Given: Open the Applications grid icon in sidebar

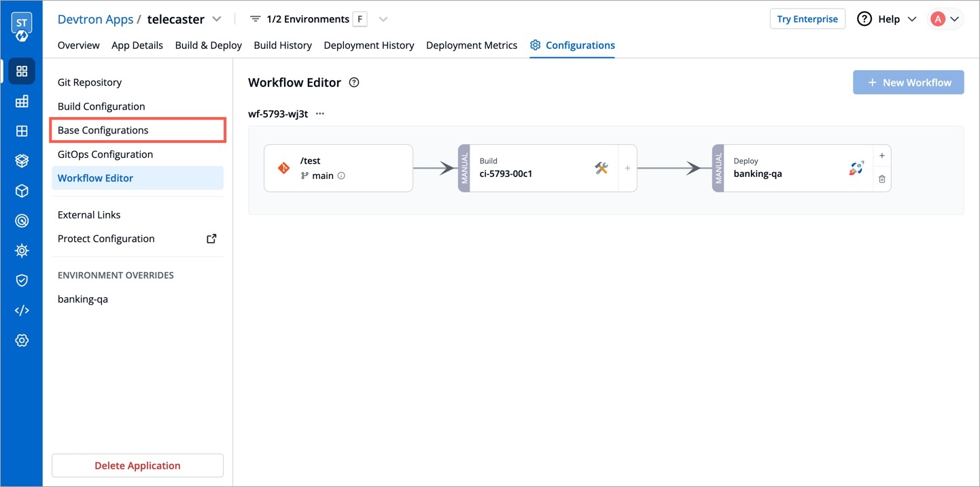Looking at the screenshot, I should pyautogui.click(x=22, y=71).
